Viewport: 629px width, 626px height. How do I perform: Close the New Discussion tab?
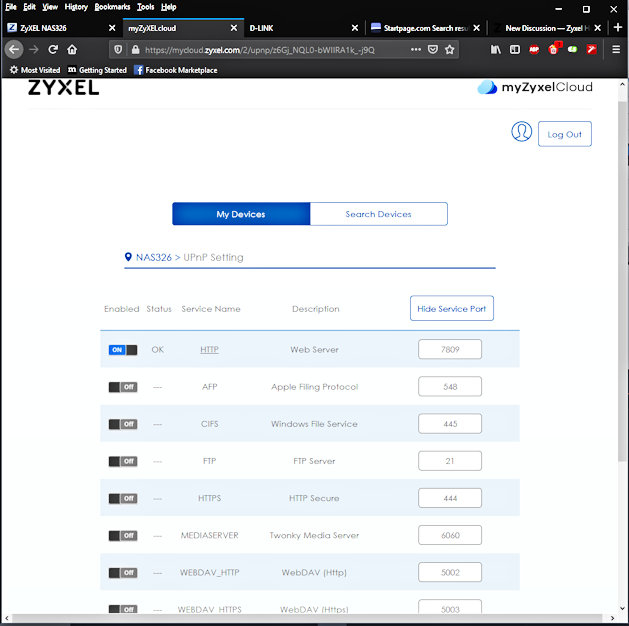tap(597, 28)
